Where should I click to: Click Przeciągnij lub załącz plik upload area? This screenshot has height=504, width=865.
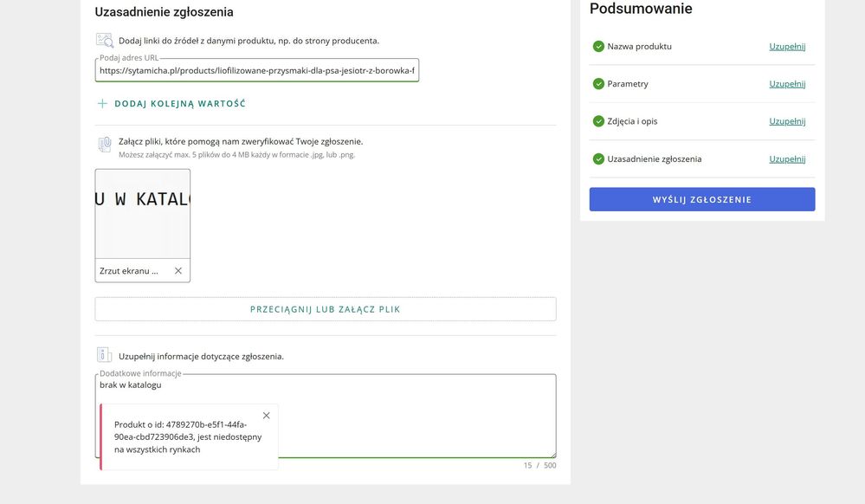(325, 309)
